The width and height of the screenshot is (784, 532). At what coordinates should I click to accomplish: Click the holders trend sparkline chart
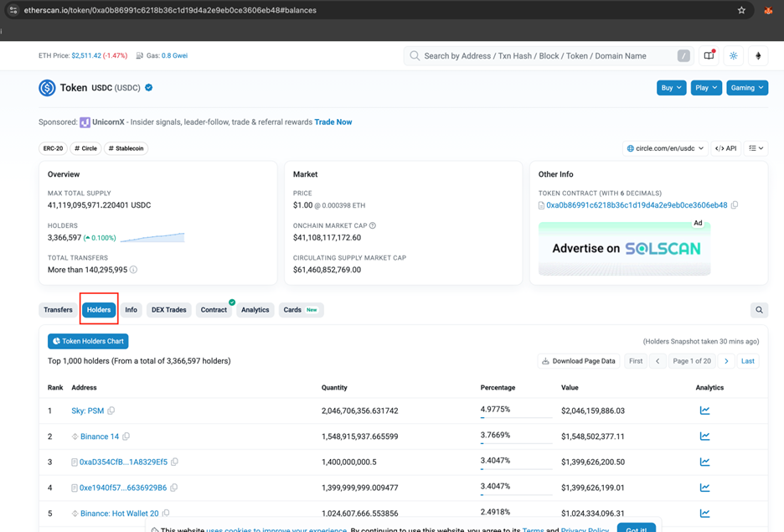click(x=152, y=237)
